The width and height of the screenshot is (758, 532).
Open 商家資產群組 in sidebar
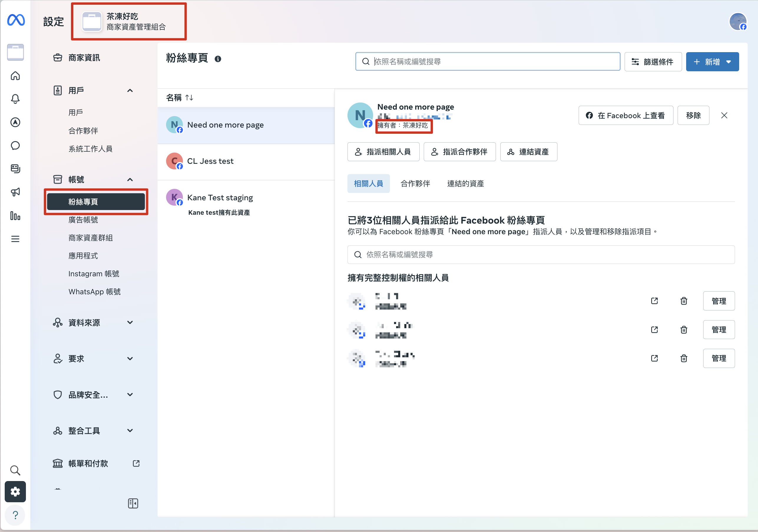click(90, 238)
